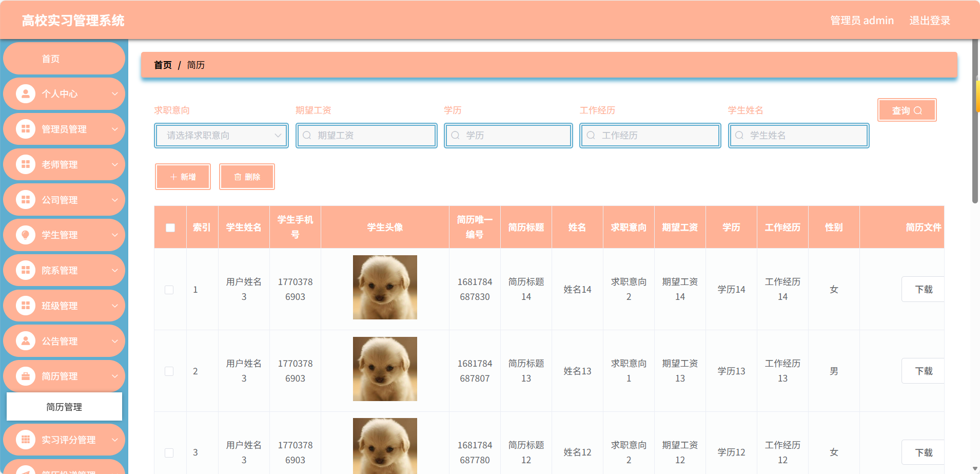The height and width of the screenshot is (474, 980).
Task: Click 退出登录 to log out
Action: [x=930, y=21]
